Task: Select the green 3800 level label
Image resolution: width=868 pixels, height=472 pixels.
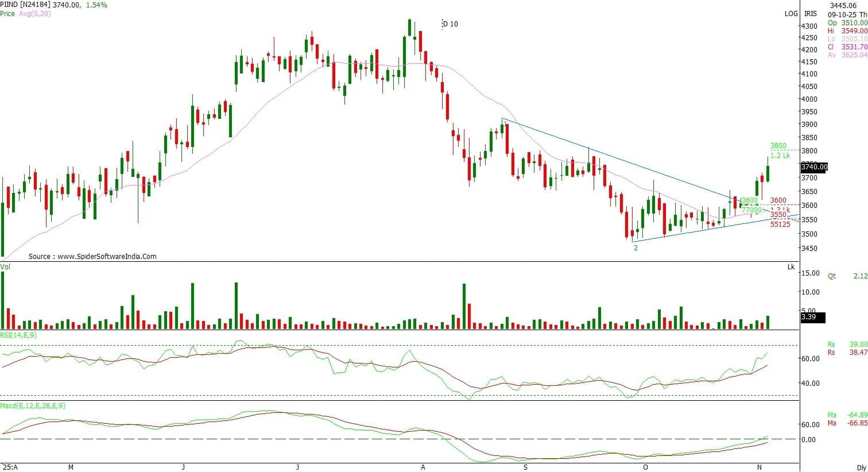Action: pyautogui.click(x=778, y=146)
